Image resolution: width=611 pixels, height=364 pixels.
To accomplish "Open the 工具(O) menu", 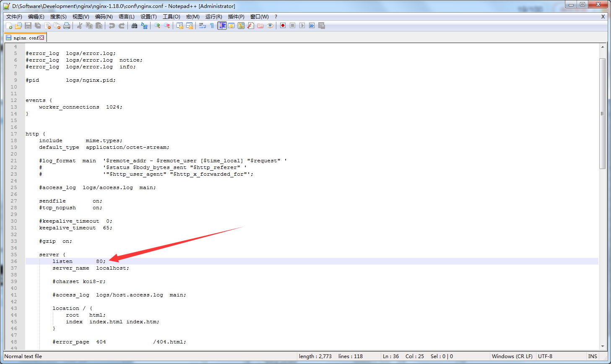I will point(171,17).
